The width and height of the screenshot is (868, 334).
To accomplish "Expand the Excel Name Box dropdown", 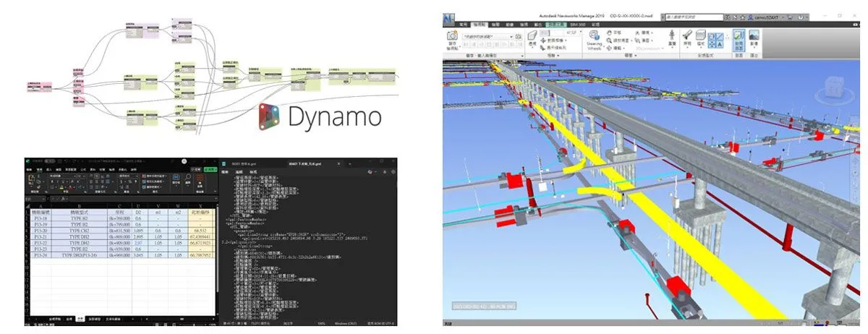I will click(42, 198).
